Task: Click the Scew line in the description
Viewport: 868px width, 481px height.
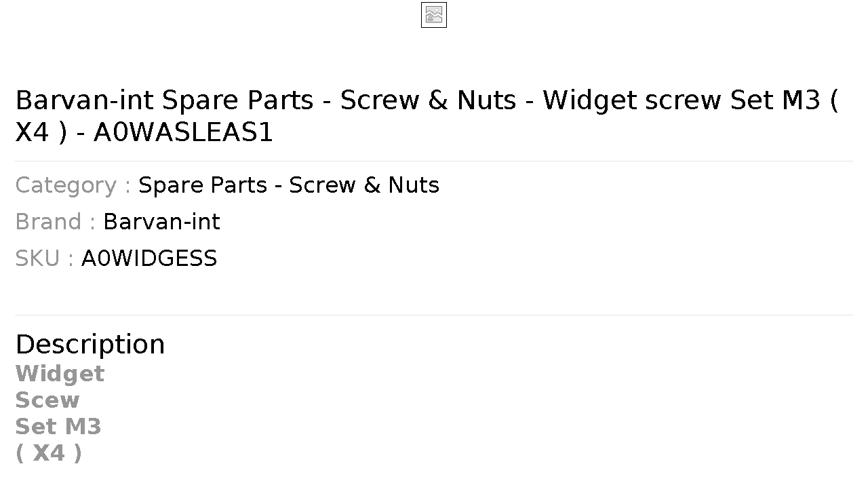Action: pos(47,400)
